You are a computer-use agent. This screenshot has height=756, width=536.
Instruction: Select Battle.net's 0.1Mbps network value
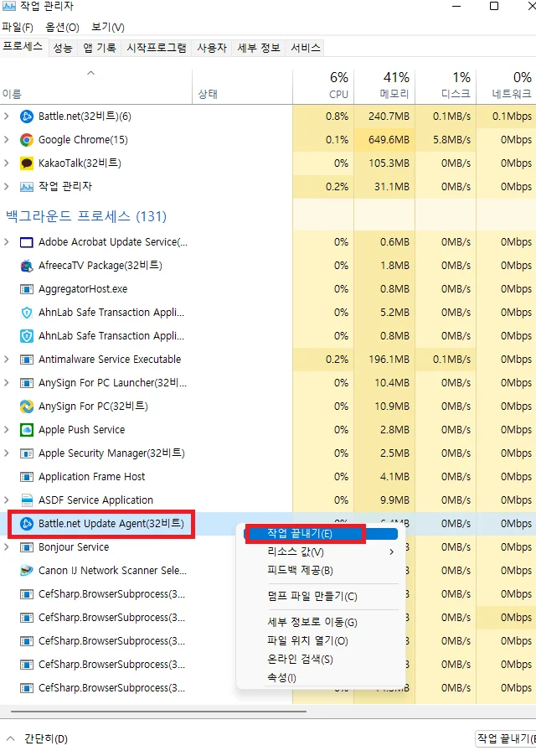[512, 117]
